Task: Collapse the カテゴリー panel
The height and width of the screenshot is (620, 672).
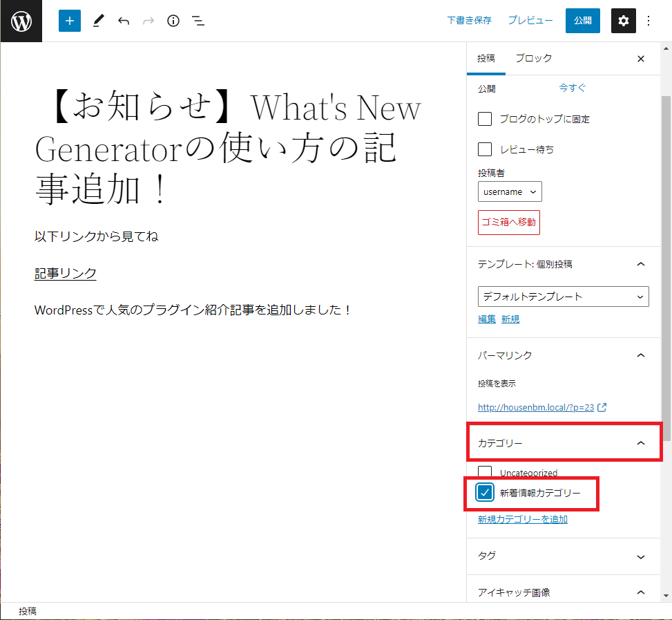Action: 641,443
